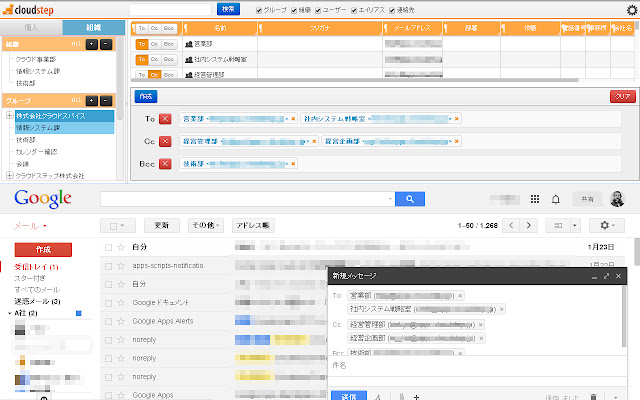The width and height of the screenshot is (640, 400).
Task: Check the Google Apps Alerts message checkbox
Action: point(108,321)
